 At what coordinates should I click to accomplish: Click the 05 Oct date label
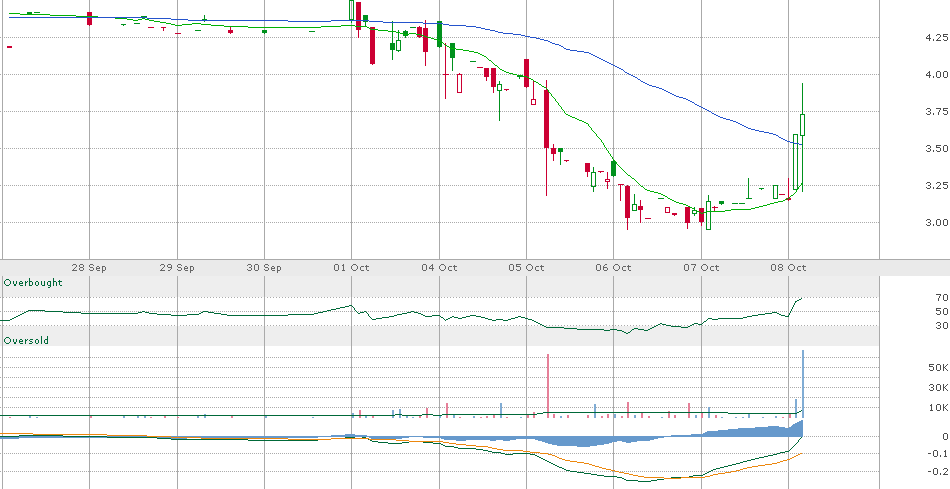tap(526, 267)
